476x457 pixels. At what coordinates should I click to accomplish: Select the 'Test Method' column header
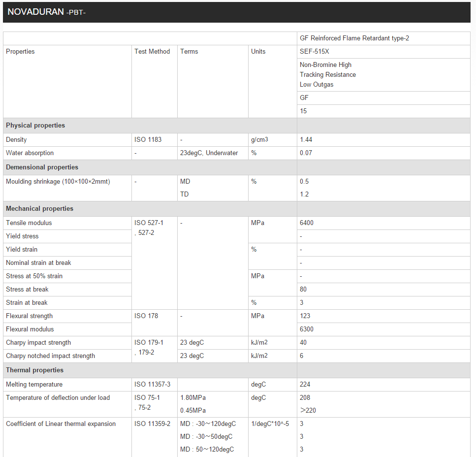152,51
